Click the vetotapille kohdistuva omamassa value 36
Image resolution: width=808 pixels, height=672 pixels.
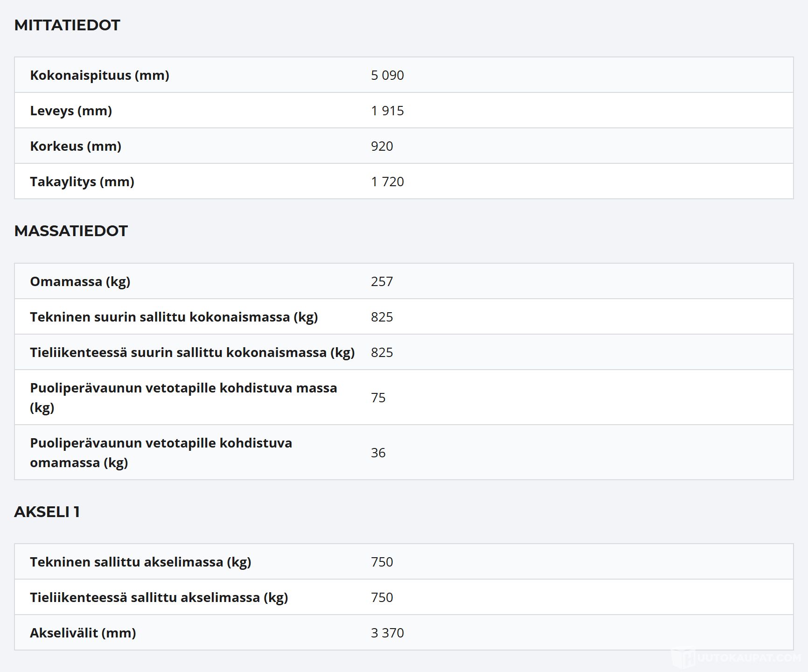pyautogui.click(x=378, y=453)
